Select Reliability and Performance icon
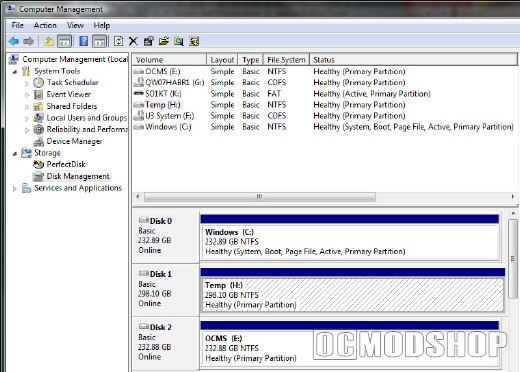The width and height of the screenshot is (520, 372). [x=38, y=130]
